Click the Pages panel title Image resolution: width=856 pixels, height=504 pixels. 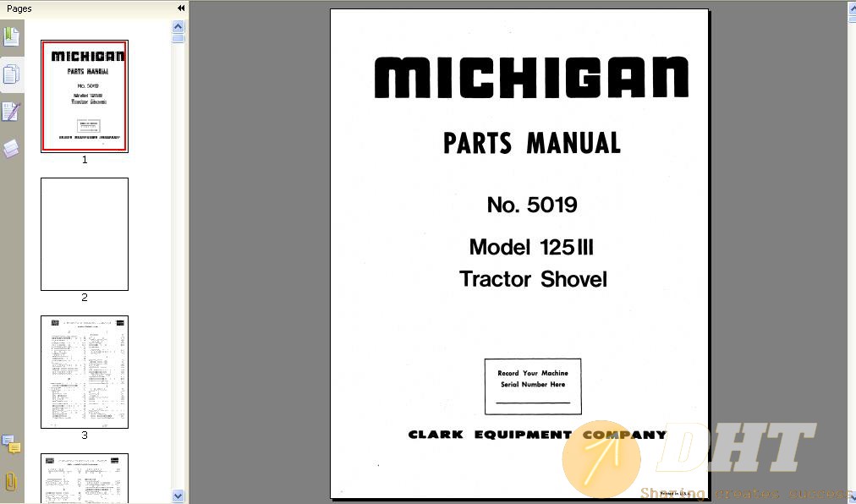[x=19, y=8]
